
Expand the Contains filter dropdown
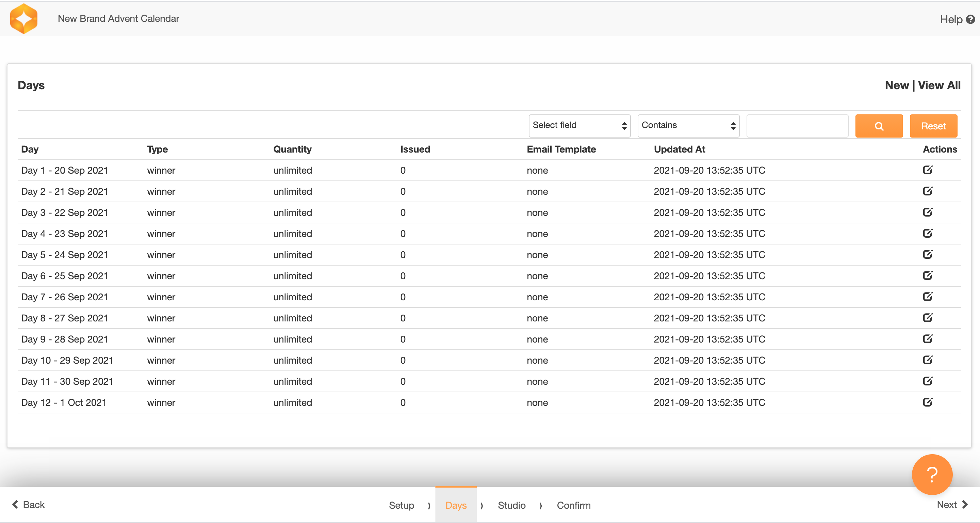pyautogui.click(x=688, y=126)
